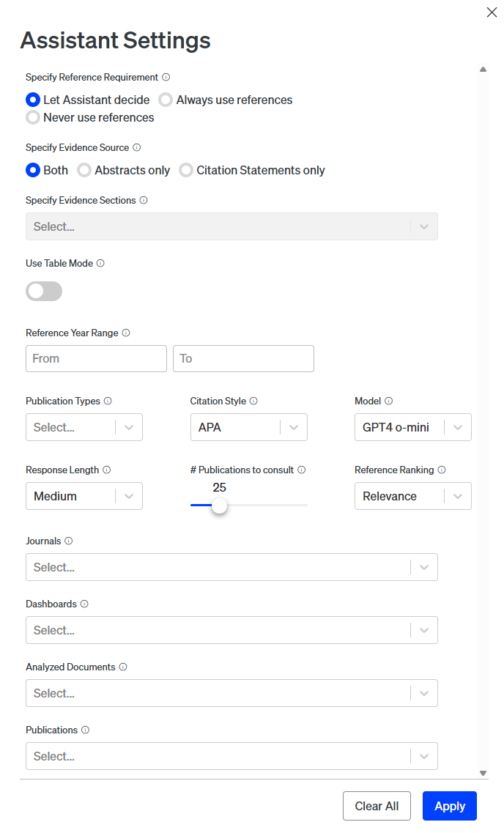The image size is (504, 833).
Task: Select the Always use references option
Action: [166, 100]
